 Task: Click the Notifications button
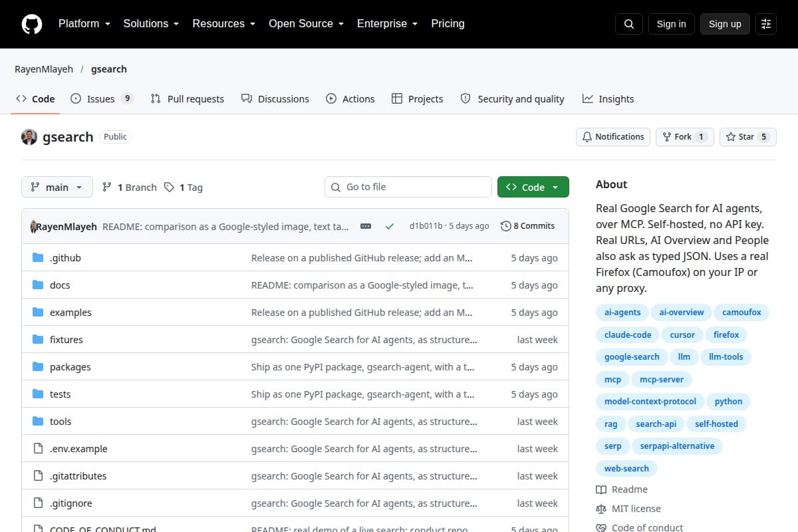pyautogui.click(x=613, y=137)
